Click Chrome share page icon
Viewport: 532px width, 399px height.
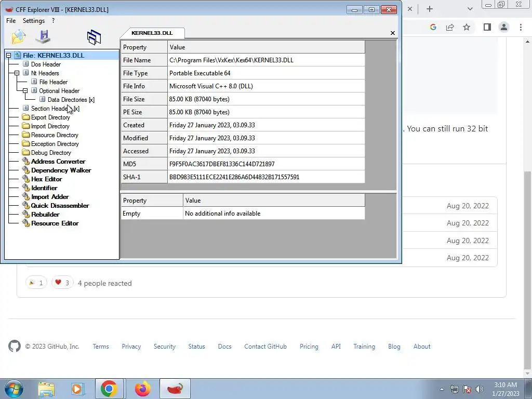click(x=450, y=27)
